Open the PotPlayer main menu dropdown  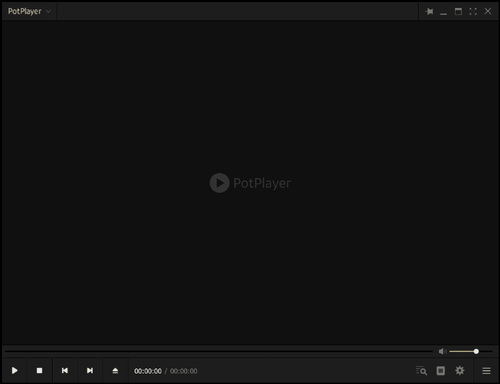pyautogui.click(x=29, y=11)
